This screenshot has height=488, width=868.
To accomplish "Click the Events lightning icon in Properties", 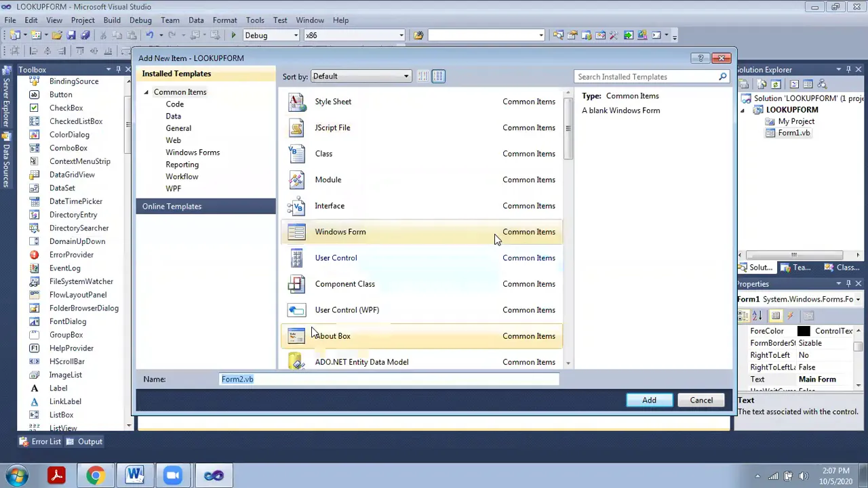I will 791,316.
